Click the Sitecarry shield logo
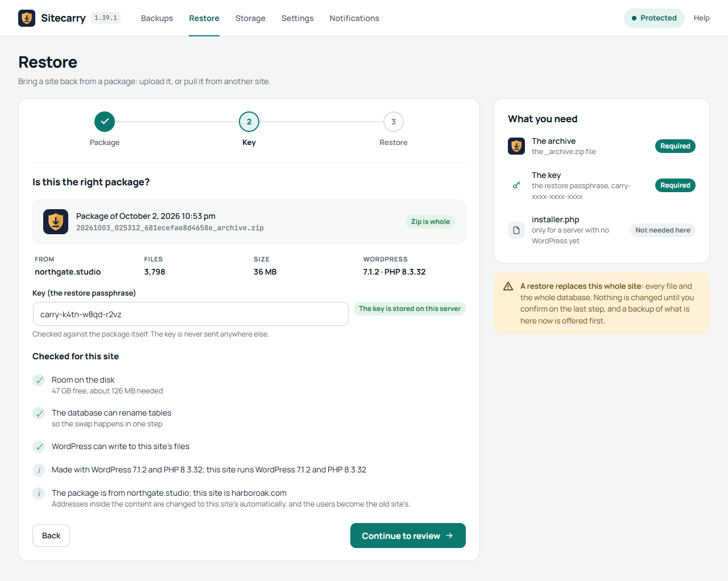 27,18
